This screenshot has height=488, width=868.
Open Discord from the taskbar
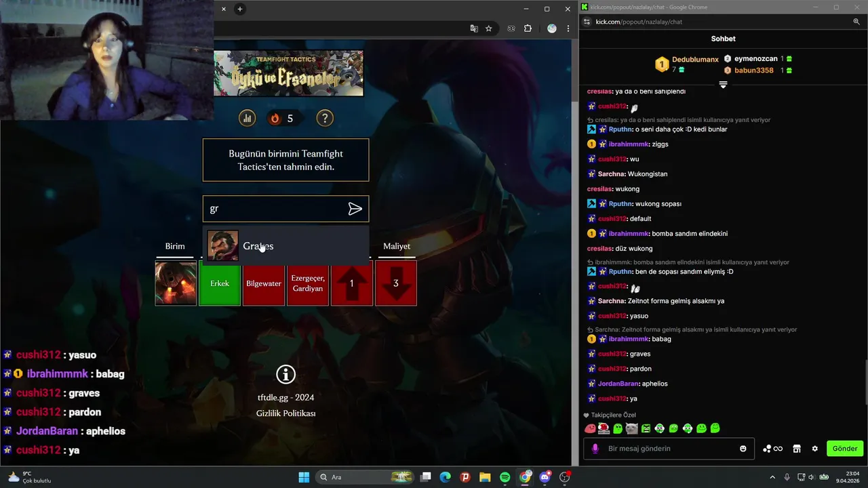(x=545, y=477)
